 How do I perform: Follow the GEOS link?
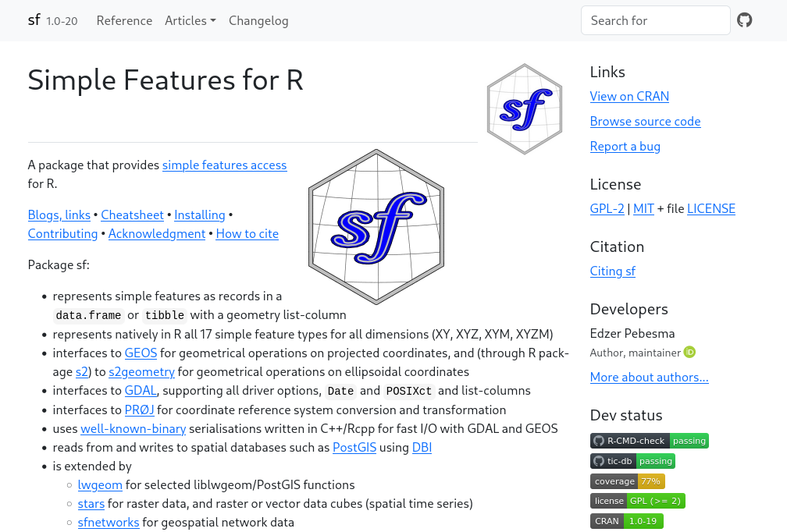(141, 353)
